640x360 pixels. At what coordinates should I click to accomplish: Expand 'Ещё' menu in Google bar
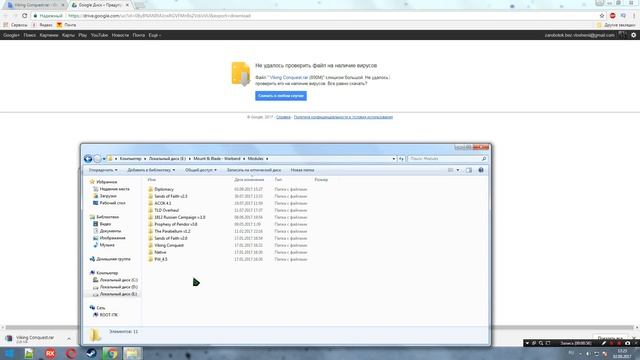tap(155, 35)
